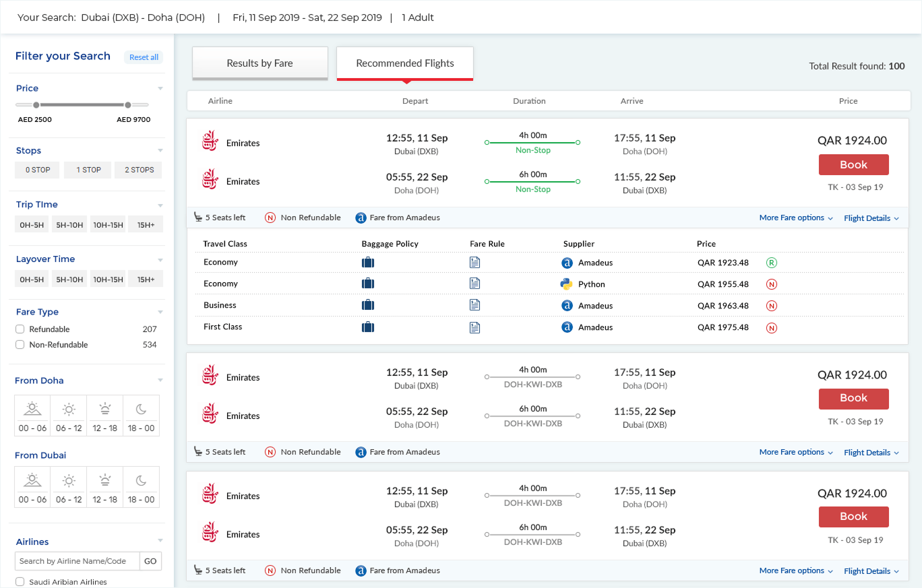Viewport: 922px width, 588px height.
Task: Select From Doha 00 - 06 sunrise time slot
Action: point(33,414)
